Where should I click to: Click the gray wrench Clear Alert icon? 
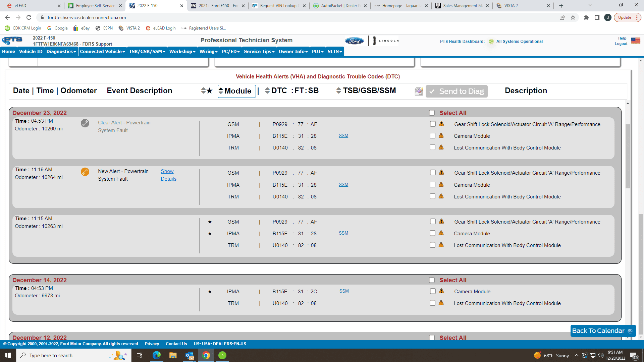[x=85, y=123]
